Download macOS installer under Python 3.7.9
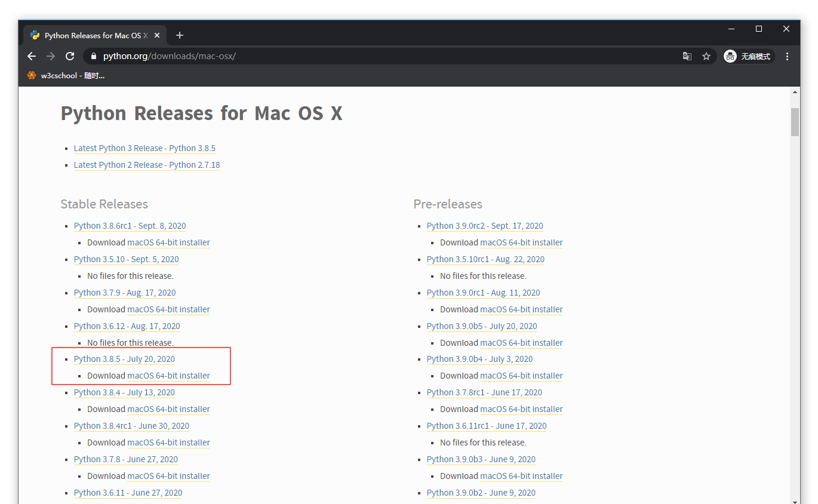Image resolution: width=818 pixels, height=504 pixels. pyautogui.click(x=168, y=309)
